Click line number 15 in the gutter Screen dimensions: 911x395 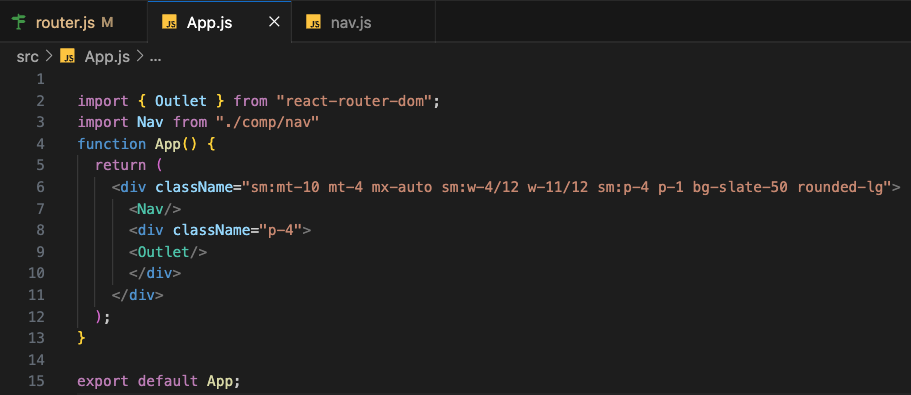[37, 382]
